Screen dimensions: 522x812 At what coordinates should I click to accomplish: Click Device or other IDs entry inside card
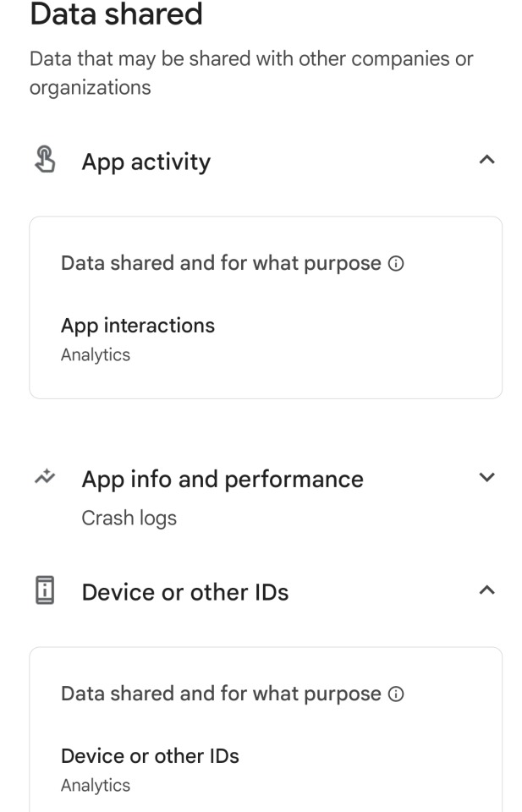[x=150, y=755]
